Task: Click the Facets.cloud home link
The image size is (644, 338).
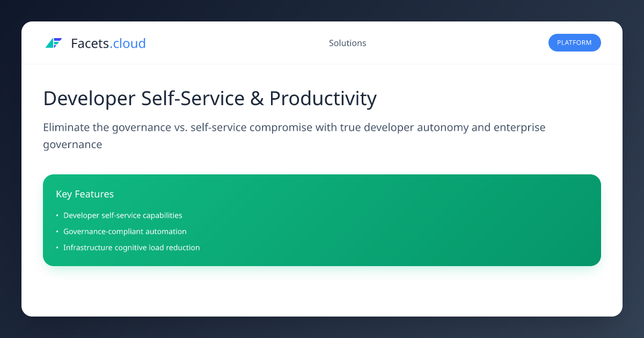Action: (x=96, y=43)
